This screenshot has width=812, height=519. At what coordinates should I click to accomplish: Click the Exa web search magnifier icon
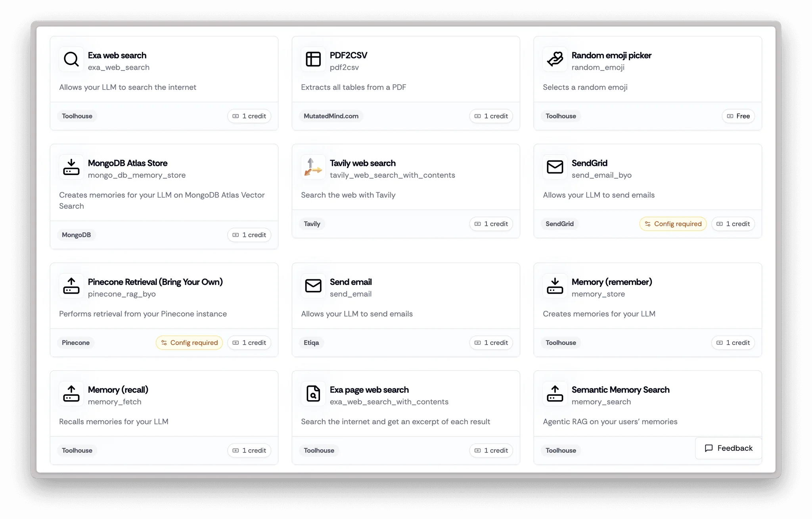pos(71,59)
